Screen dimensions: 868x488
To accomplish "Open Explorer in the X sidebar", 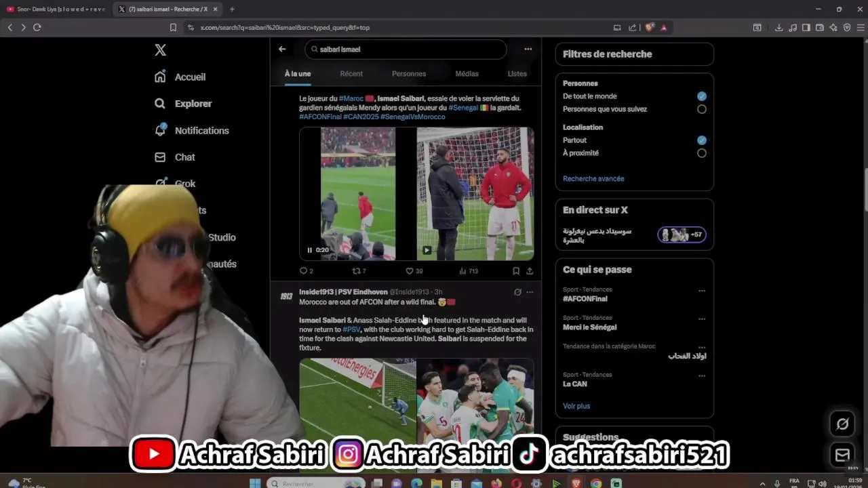I will 183,104.
